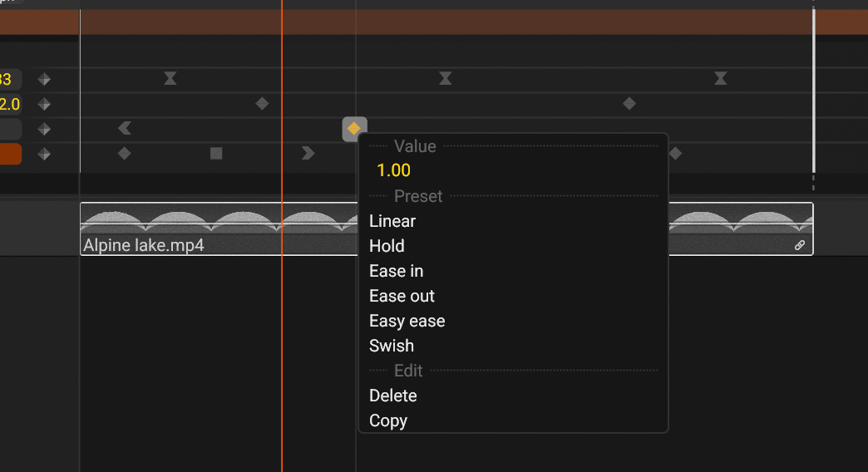
Task: Select the first diamond keyframe in the 2.0 row
Action: [262, 104]
